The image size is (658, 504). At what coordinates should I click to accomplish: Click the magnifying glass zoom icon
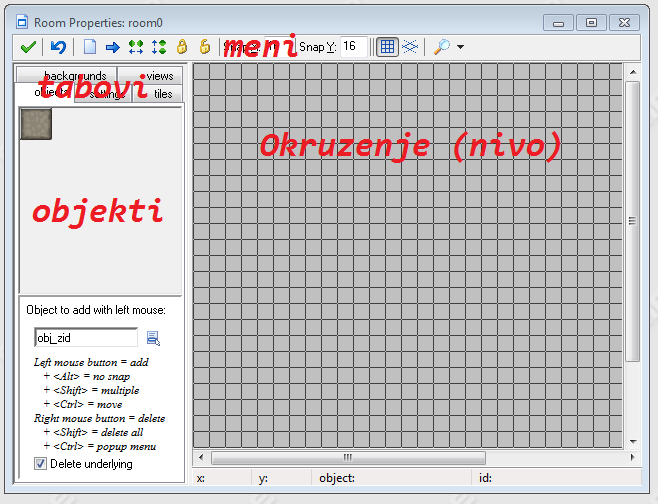click(441, 47)
